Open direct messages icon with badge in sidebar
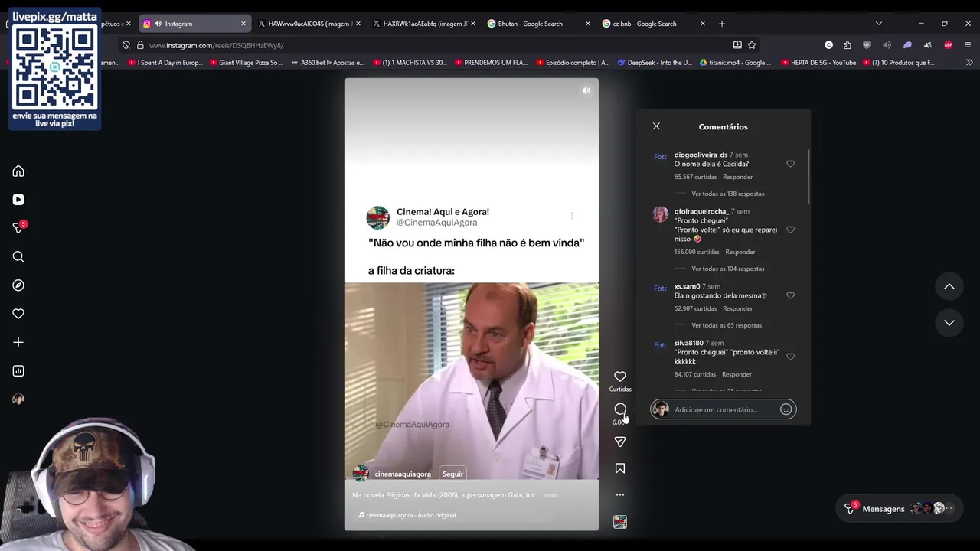 point(19,228)
